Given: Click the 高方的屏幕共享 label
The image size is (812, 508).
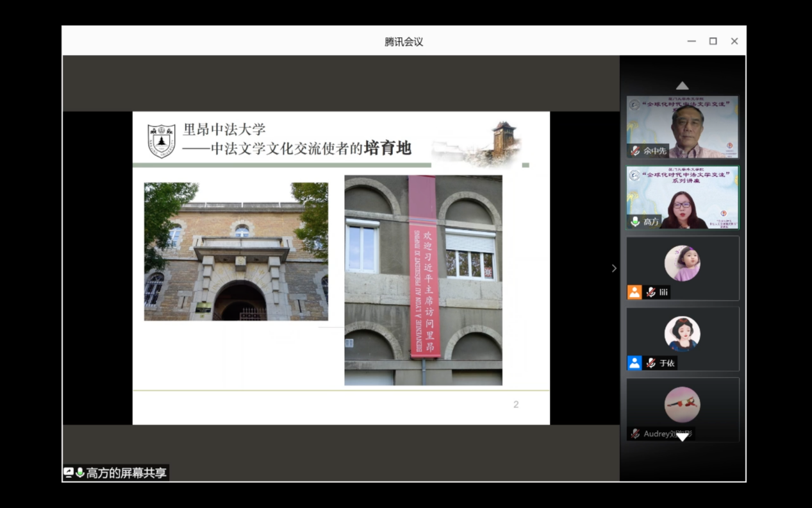Looking at the screenshot, I should click(x=126, y=473).
